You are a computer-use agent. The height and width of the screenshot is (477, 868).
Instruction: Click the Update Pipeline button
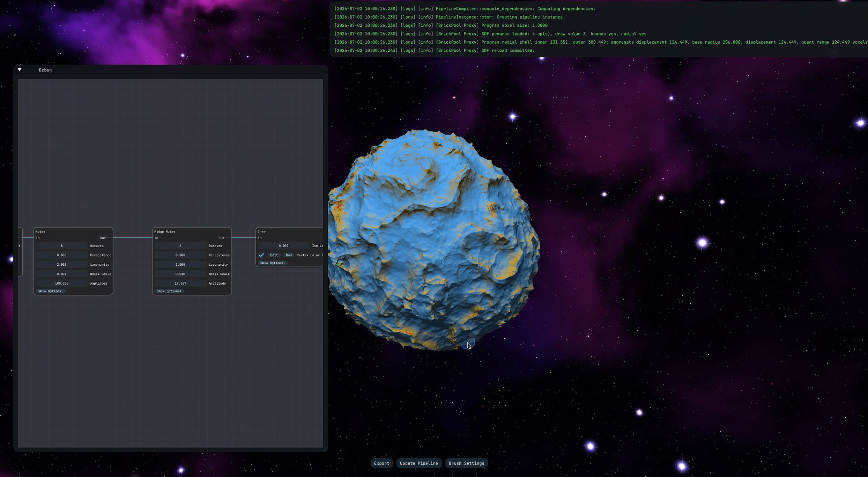coord(419,463)
